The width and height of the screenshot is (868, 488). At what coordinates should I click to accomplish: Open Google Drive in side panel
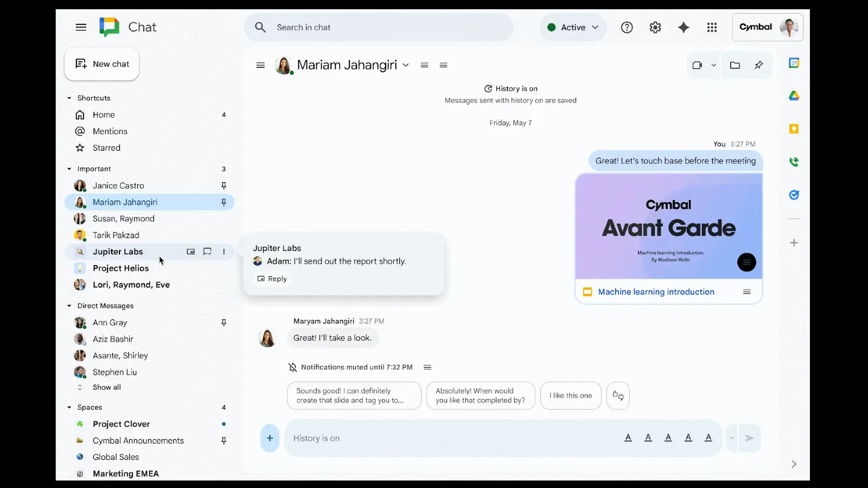click(794, 96)
